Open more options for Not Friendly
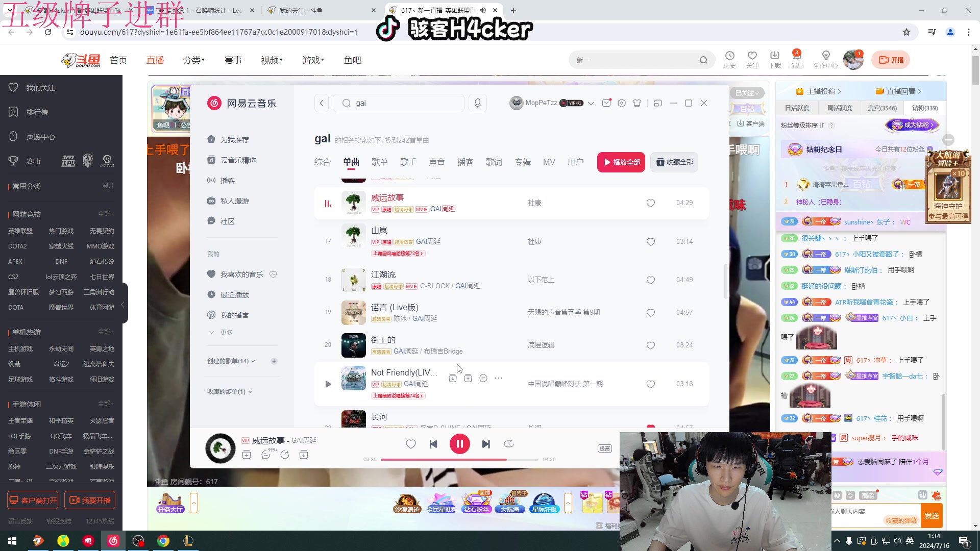The height and width of the screenshot is (551, 980). 499,378
